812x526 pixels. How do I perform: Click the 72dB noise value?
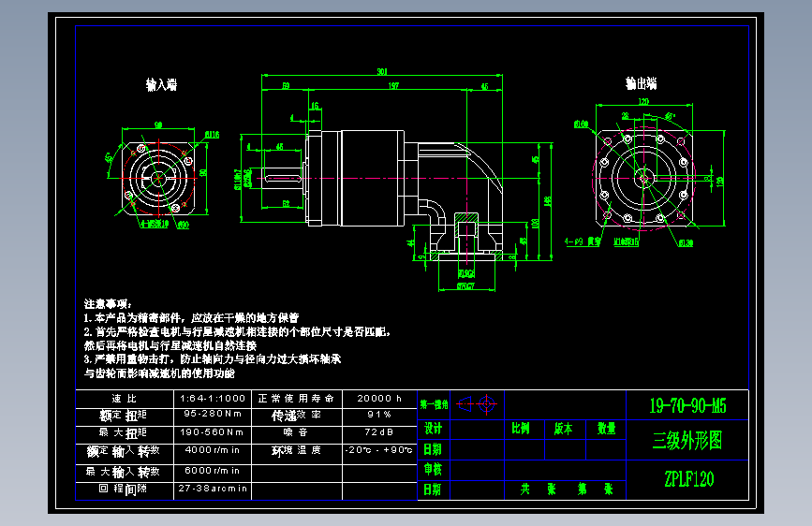[379, 431]
